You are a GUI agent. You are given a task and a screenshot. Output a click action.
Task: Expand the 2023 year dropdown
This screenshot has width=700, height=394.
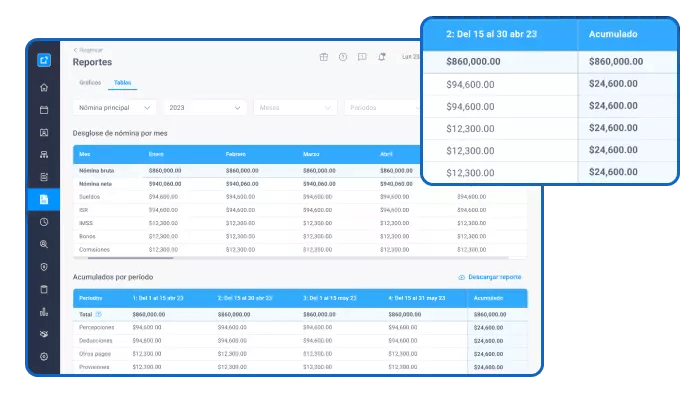(205, 108)
